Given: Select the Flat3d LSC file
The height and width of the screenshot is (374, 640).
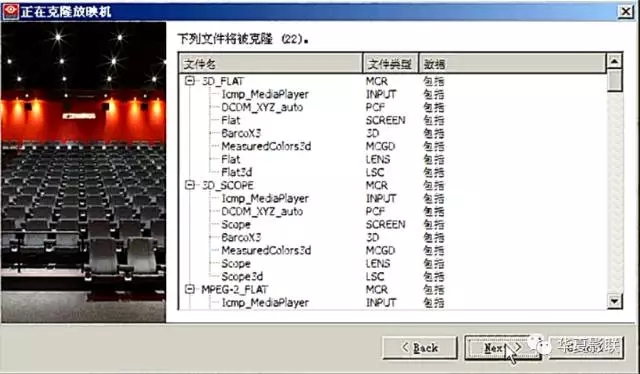Looking at the screenshot, I should pyautogui.click(x=236, y=172).
